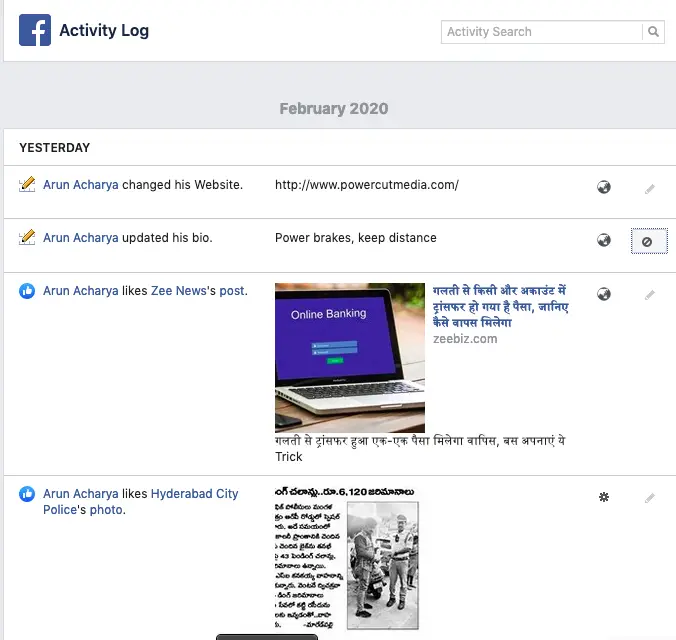676x640 pixels.
Task: Open the public globe audience icon on bio row
Action: [x=604, y=240]
